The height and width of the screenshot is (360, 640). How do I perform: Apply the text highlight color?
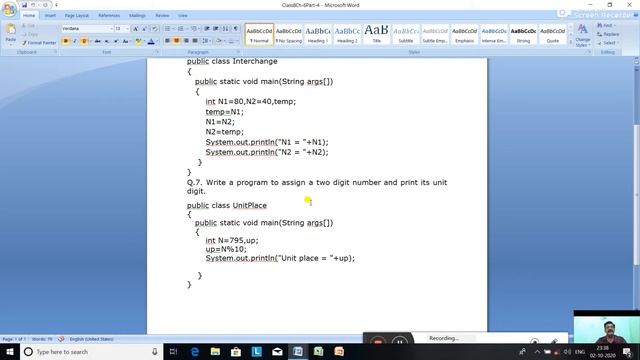point(138,41)
